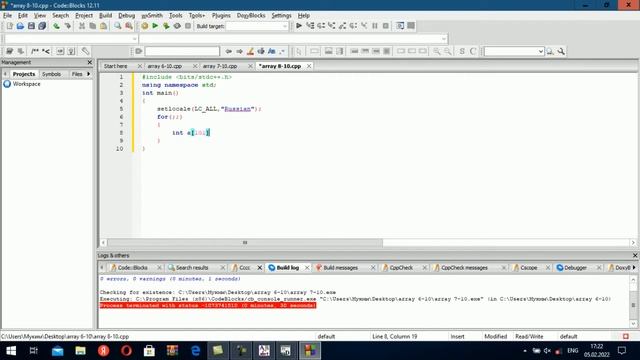The image size is (640, 360).
Task: Select the Symbols tab in Management
Action: click(51, 74)
